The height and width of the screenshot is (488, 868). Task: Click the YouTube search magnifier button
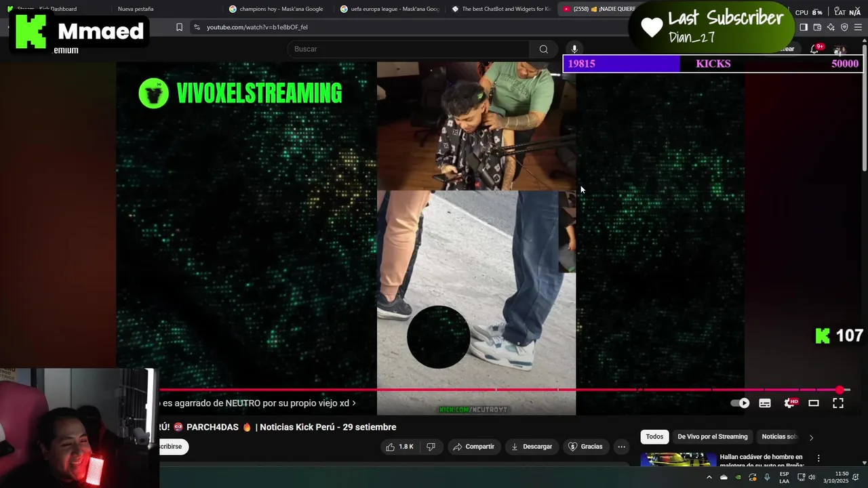[543, 49]
